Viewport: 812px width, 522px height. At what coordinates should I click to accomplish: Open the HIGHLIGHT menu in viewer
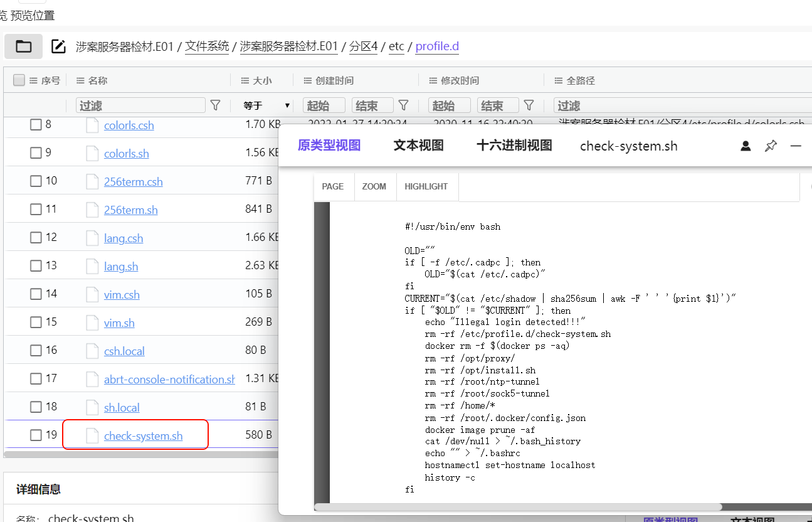[x=426, y=186]
